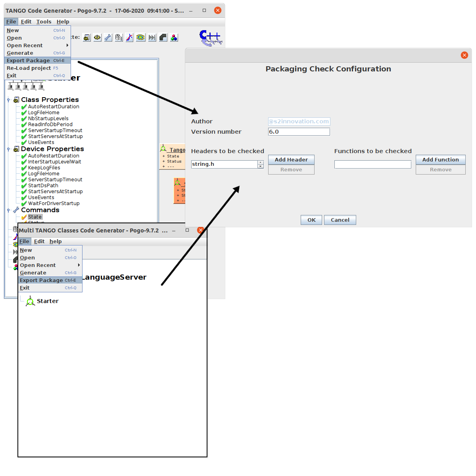The width and height of the screenshot is (476, 476).
Task: Select StartDsPath device property
Action: [43, 185]
